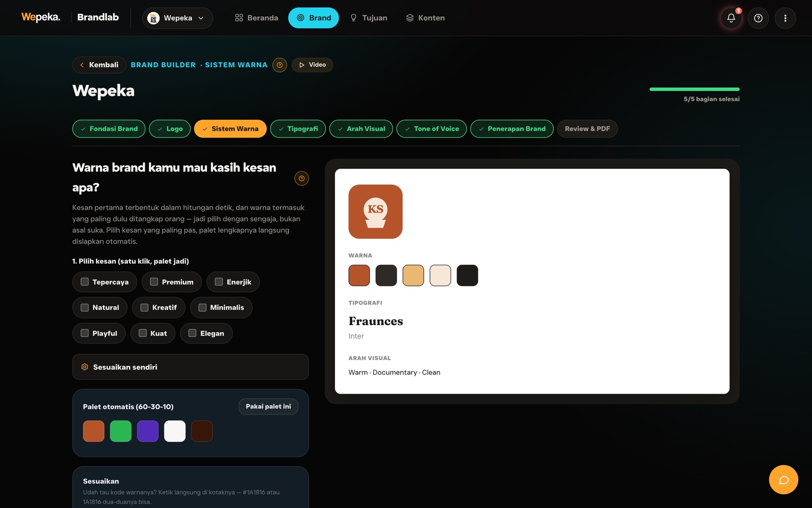
Task: Click help icon beside the kesan question
Action: (x=301, y=178)
